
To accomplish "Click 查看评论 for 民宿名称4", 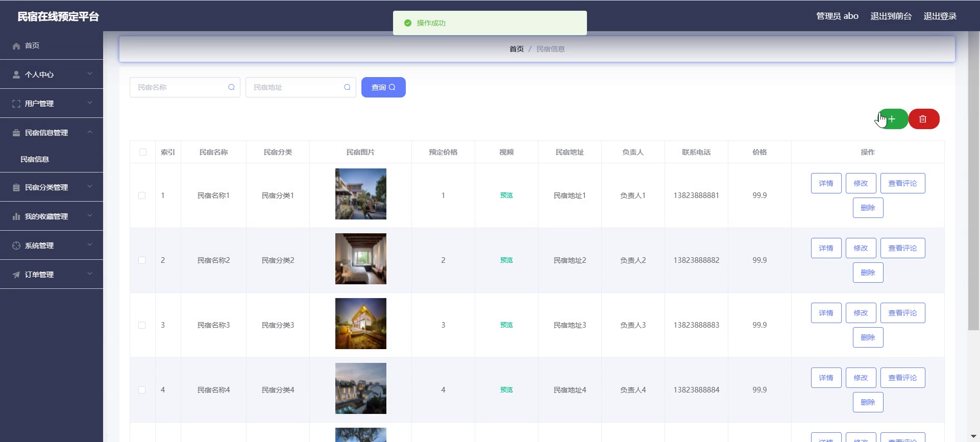I will click(902, 378).
